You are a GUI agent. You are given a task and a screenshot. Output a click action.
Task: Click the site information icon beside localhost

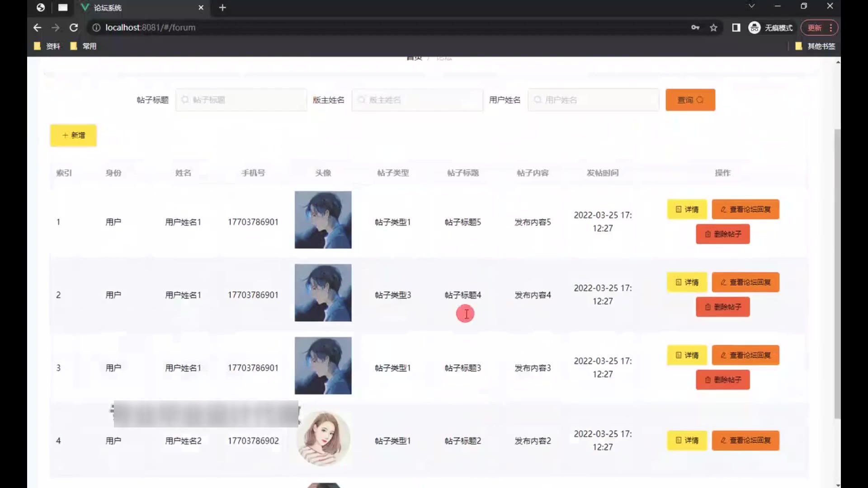[96, 28]
